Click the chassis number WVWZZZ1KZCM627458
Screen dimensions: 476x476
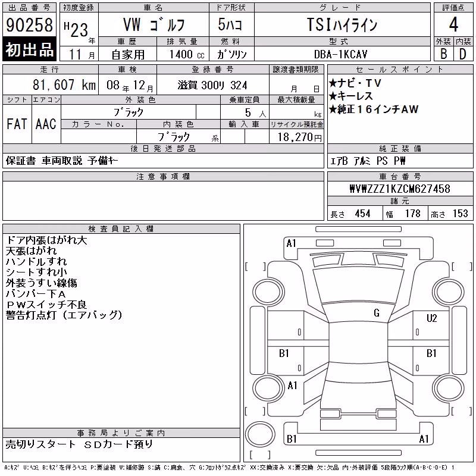click(x=400, y=189)
